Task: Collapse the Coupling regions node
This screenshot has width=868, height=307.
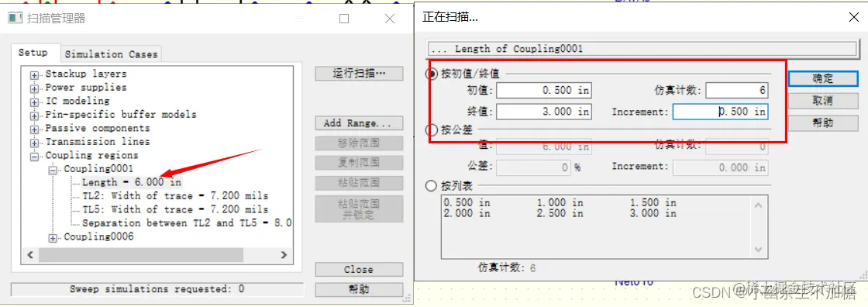Action: (x=35, y=157)
